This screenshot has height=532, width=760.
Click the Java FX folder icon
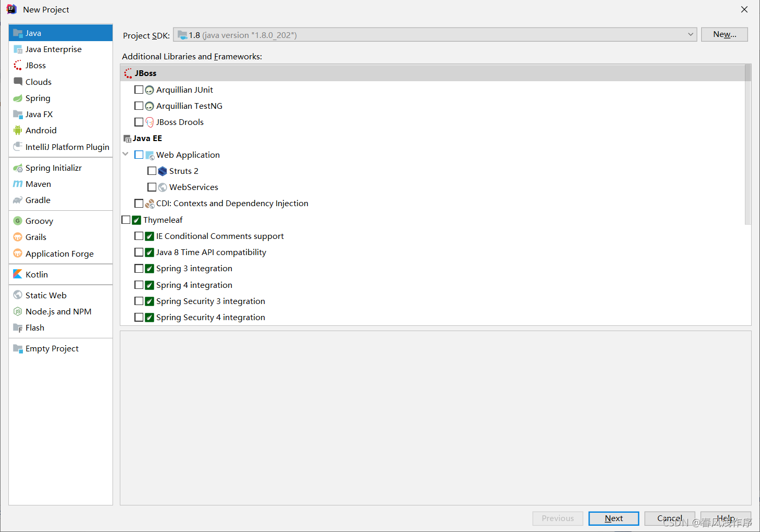(x=18, y=115)
